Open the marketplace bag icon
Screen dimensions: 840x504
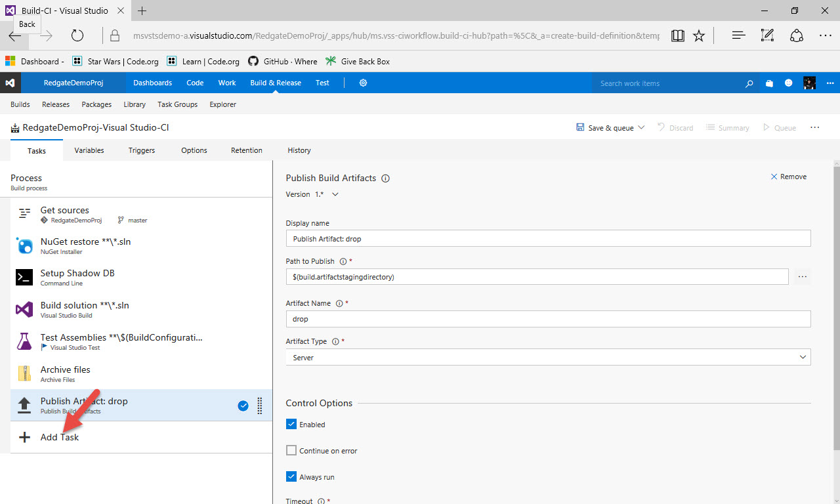coord(769,83)
